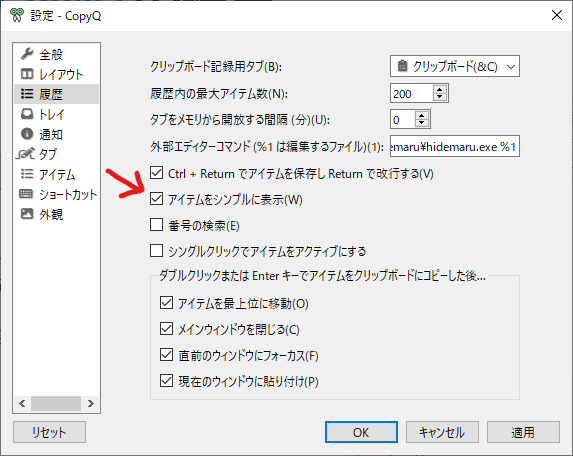Image resolution: width=573 pixels, height=456 pixels.
Task: Open the ショートカット keyboard icon section
Action: click(x=26, y=194)
